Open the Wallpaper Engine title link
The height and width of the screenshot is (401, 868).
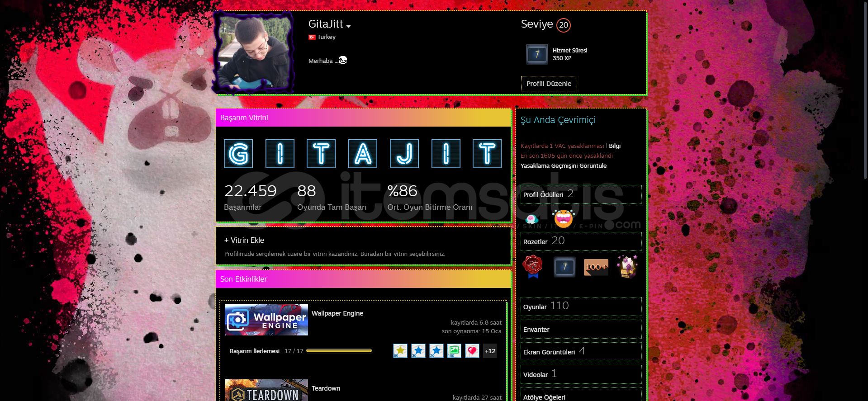click(x=337, y=313)
